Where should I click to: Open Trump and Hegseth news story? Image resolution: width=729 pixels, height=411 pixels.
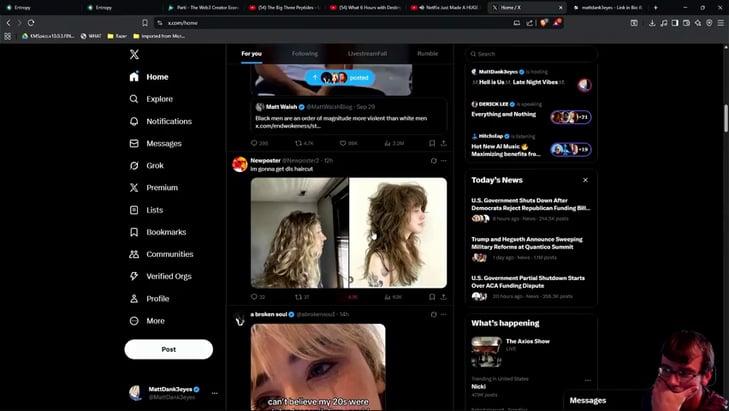coord(531,248)
